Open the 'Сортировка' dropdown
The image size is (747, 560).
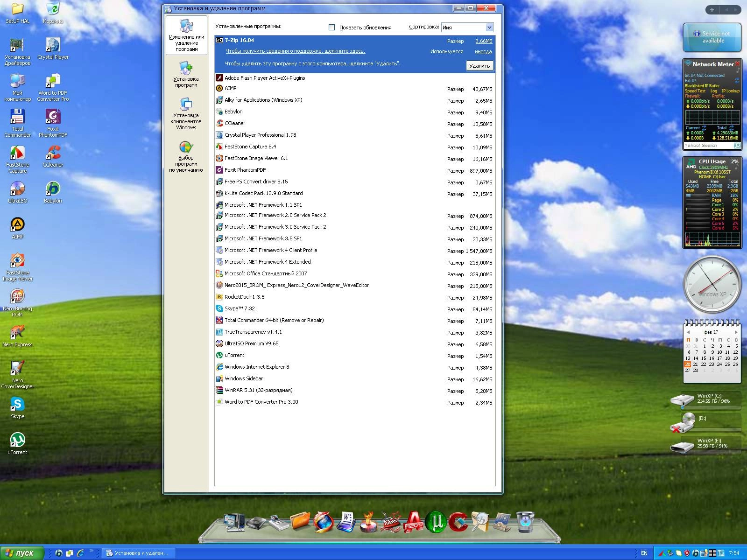(467, 28)
